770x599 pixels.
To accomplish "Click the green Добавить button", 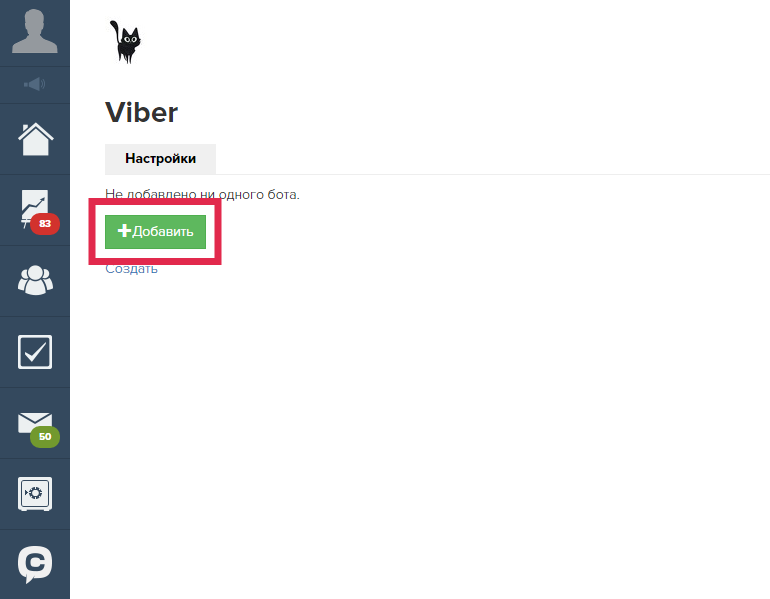I will point(155,232).
